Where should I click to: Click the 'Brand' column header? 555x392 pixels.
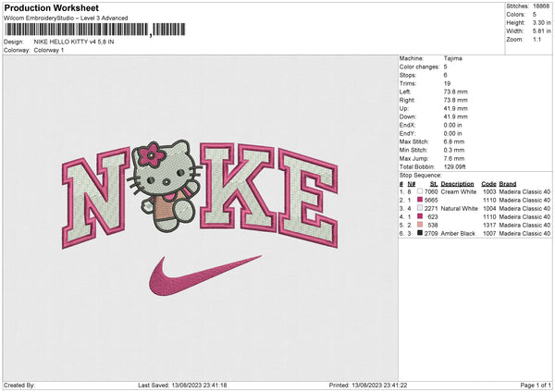[508, 184]
